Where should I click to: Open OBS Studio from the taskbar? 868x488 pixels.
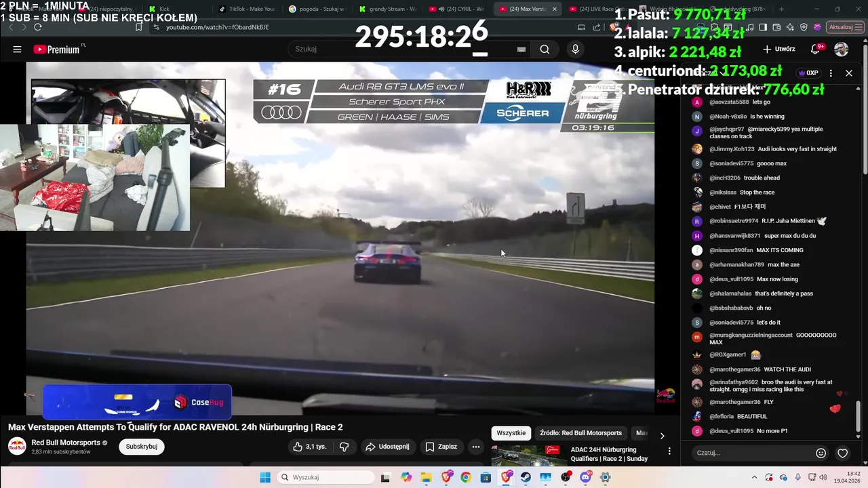pos(566,477)
